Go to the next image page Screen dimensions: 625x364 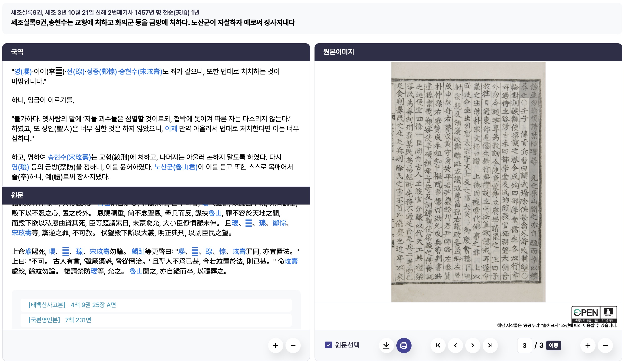473,345
